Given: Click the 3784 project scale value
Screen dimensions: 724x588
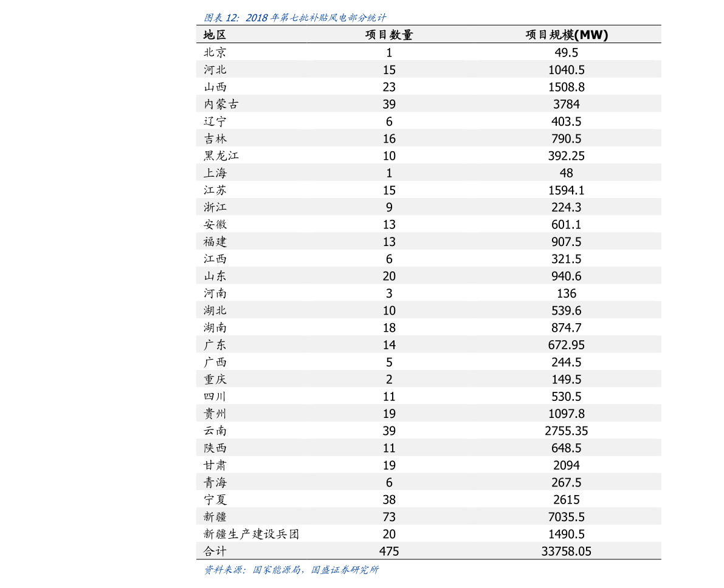Looking at the screenshot, I should 567,104.
